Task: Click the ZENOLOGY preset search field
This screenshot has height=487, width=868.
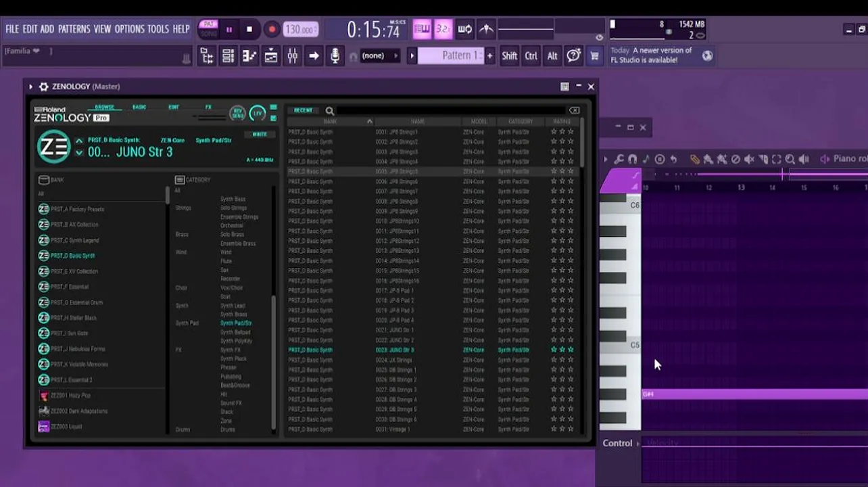Action: coord(452,110)
